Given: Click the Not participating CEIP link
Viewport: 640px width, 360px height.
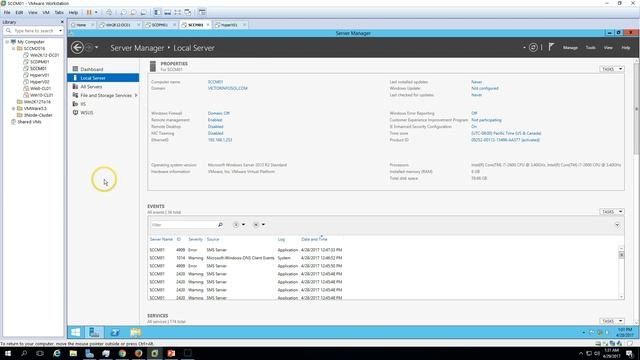Looking at the screenshot, I should coord(486,120).
